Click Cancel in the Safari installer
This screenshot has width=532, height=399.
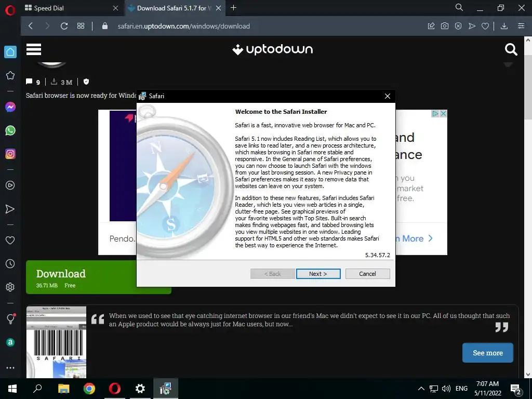[367, 274]
